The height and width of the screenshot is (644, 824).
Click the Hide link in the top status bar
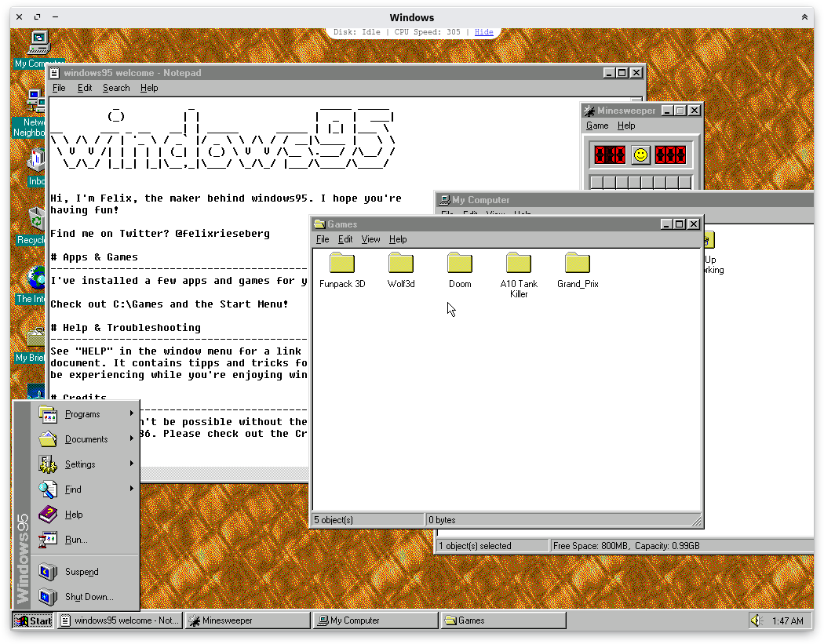(483, 31)
